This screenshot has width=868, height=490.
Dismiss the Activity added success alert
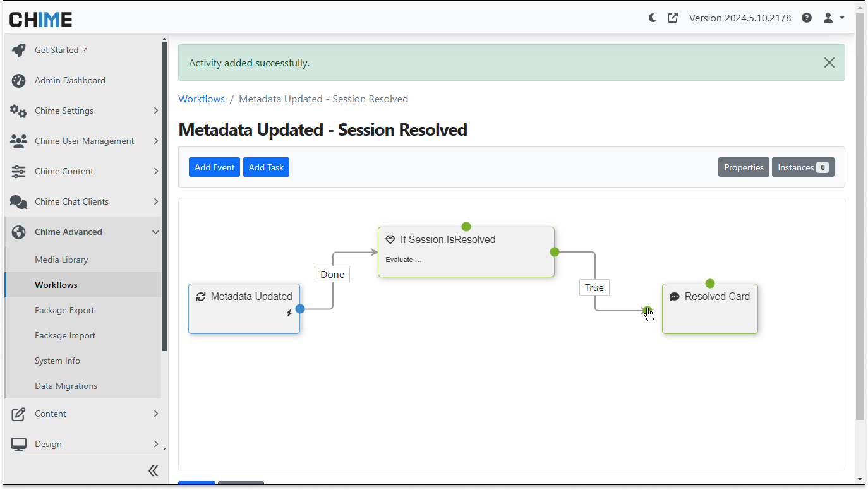tap(829, 63)
